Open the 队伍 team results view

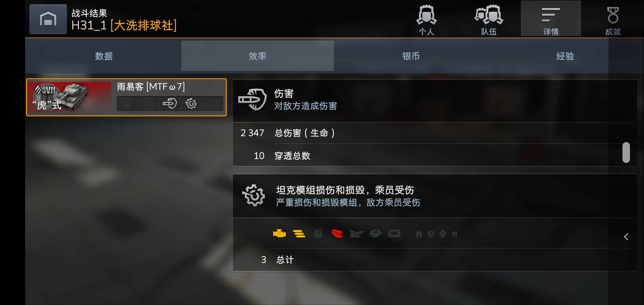pyautogui.click(x=489, y=20)
